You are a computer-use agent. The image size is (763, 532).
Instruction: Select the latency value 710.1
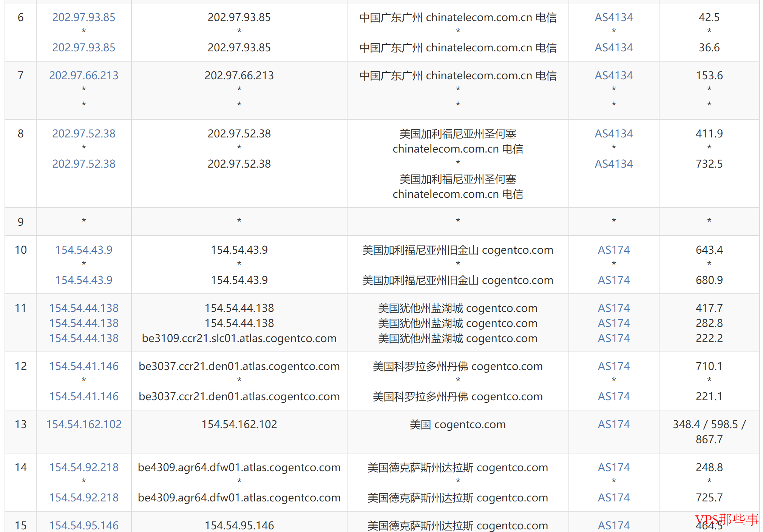tap(709, 366)
